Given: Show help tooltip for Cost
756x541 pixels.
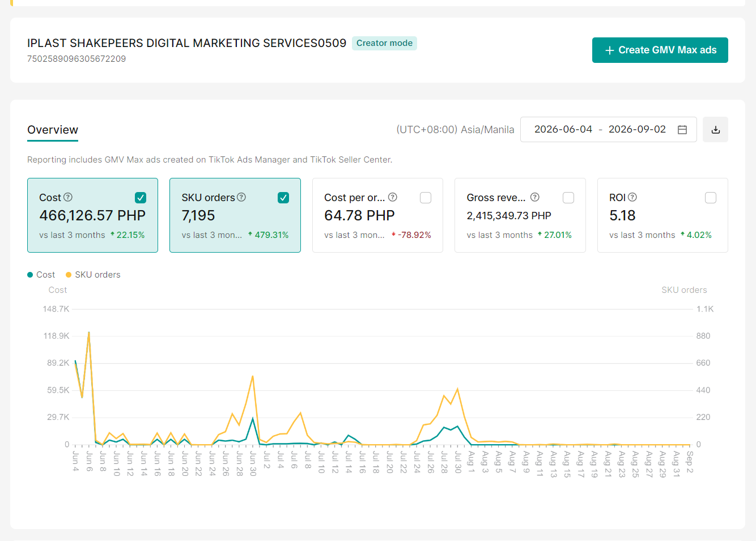Looking at the screenshot, I should [x=68, y=197].
